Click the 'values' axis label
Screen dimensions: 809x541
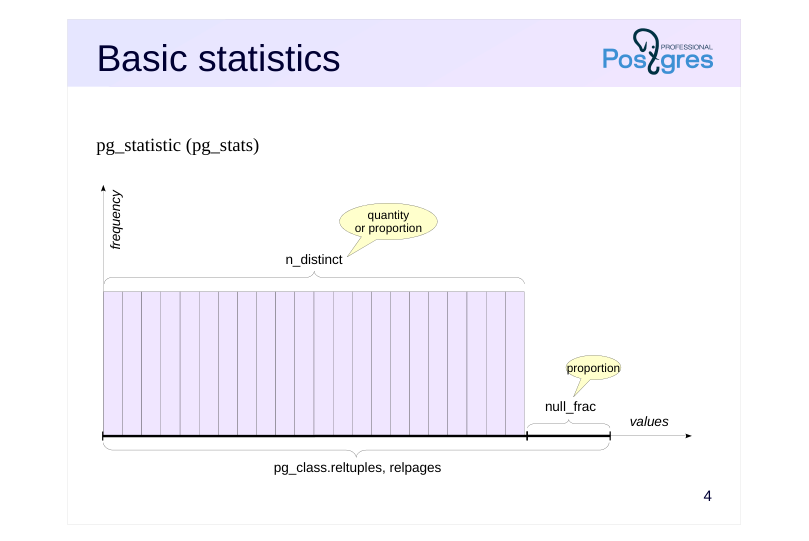coord(649,422)
